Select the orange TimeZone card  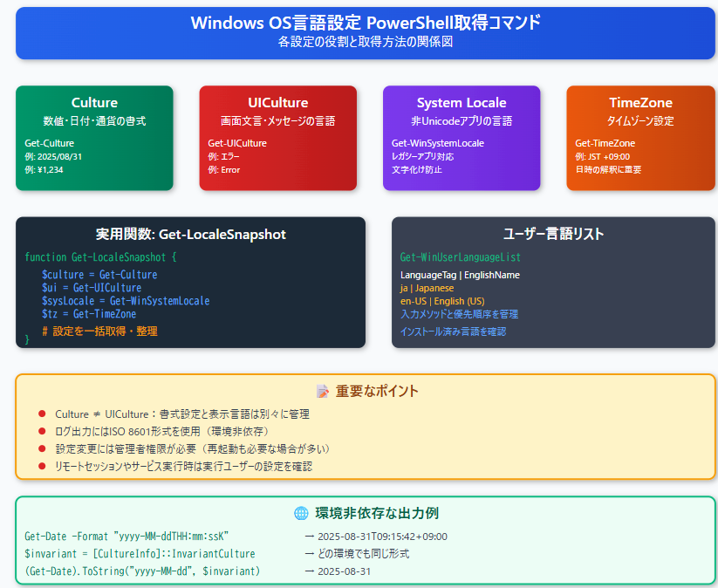(640, 137)
